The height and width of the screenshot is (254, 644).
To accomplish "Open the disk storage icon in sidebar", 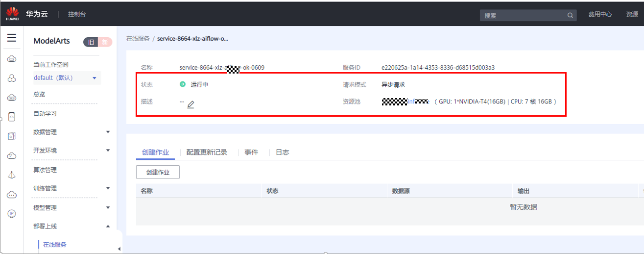I will [12, 136].
